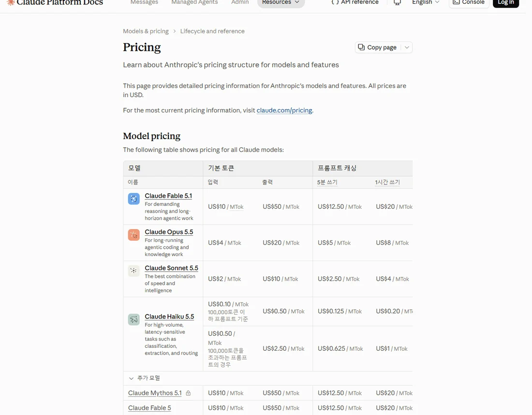Go to Models & pricing breadcrumb
Viewport: 532px width, 415px height.
pyautogui.click(x=146, y=31)
